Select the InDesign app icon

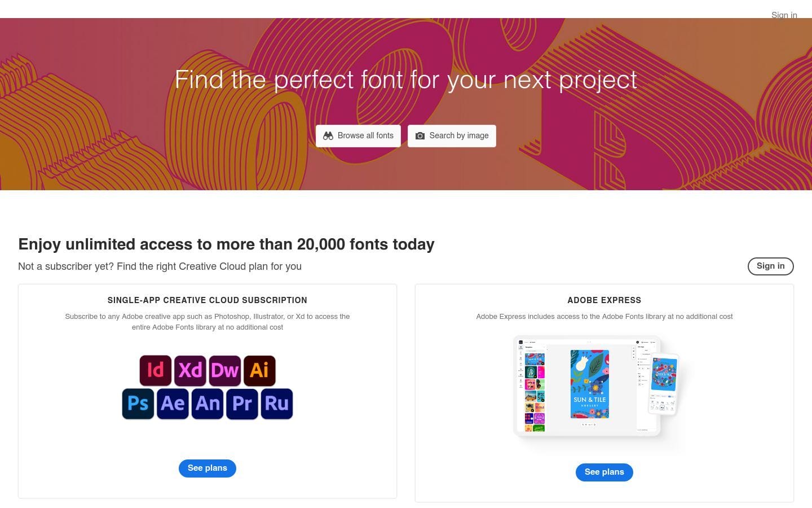coord(156,370)
